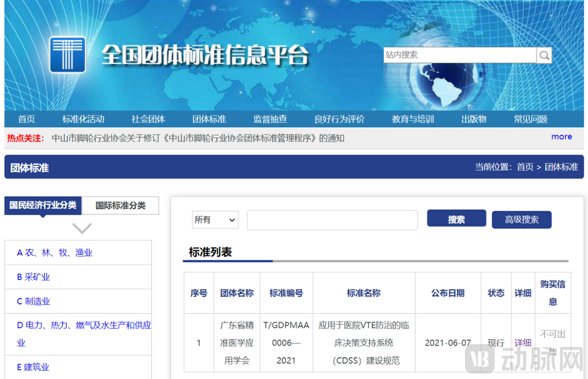The height and width of the screenshot is (379, 588).
Task: Open 良好行为评价 navigation item
Action: [339, 119]
